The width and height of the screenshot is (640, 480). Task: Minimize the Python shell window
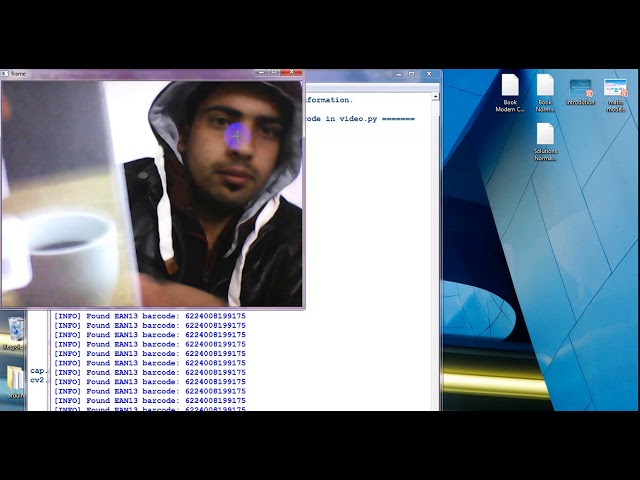pyautogui.click(x=398, y=74)
